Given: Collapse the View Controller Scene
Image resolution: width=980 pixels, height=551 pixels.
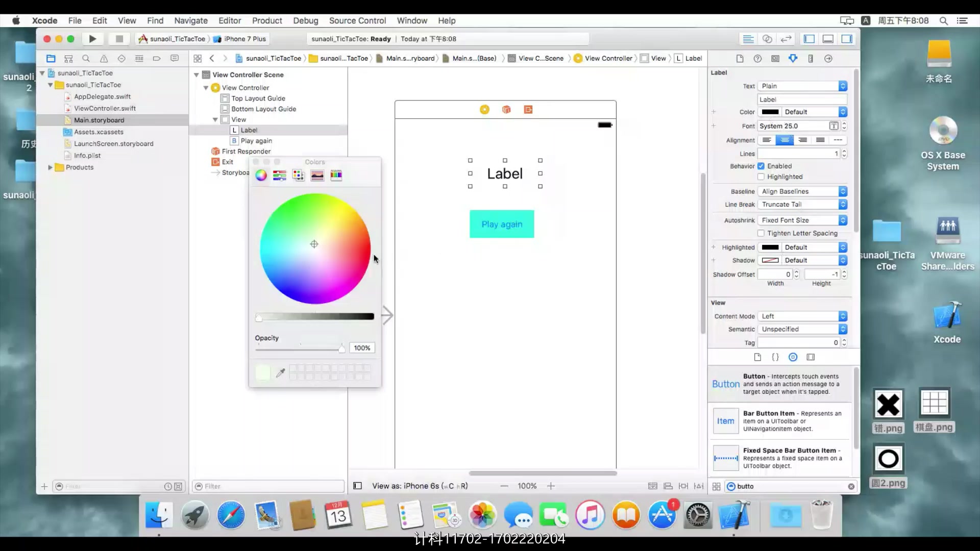Looking at the screenshot, I should click(x=197, y=75).
